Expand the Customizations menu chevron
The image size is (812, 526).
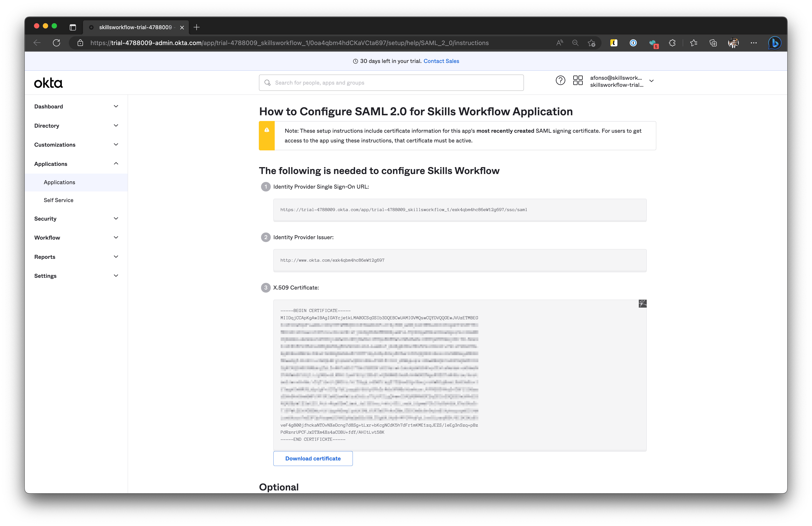click(116, 145)
